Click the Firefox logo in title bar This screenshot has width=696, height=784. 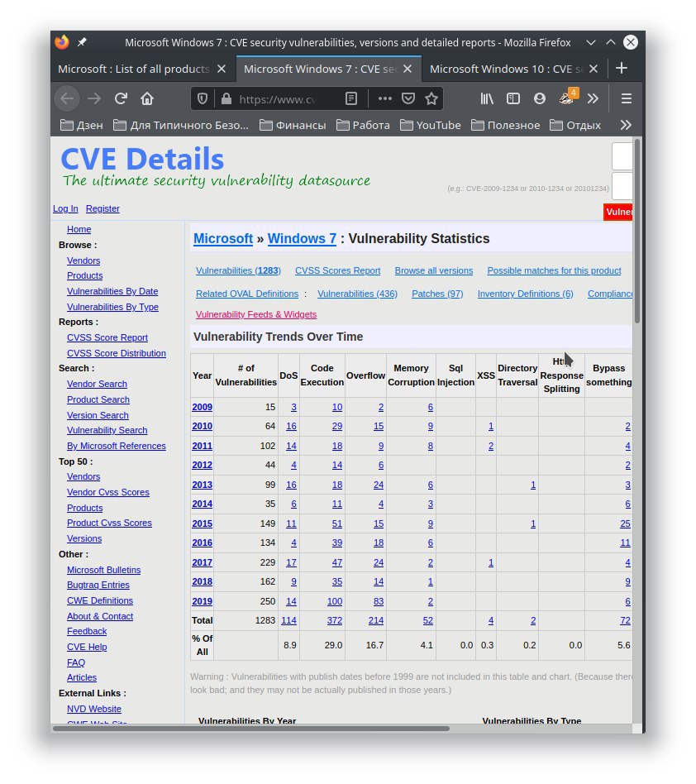pyautogui.click(x=62, y=42)
